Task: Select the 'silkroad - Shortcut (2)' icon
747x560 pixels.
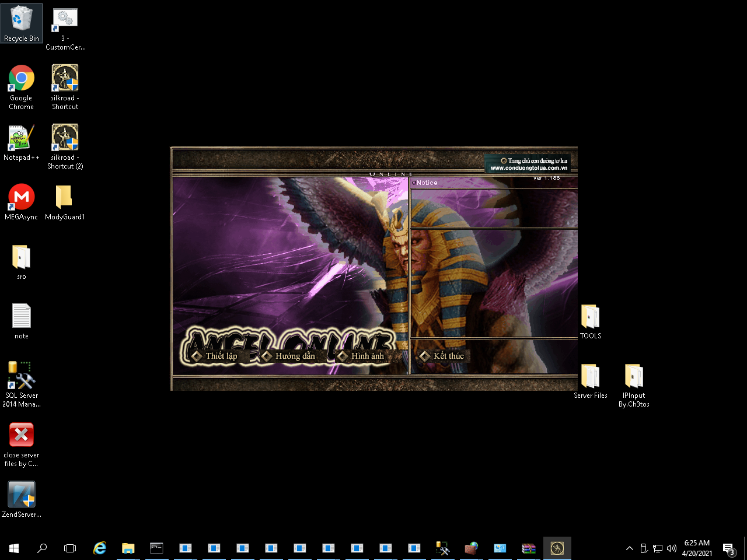Action: pos(65,147)
